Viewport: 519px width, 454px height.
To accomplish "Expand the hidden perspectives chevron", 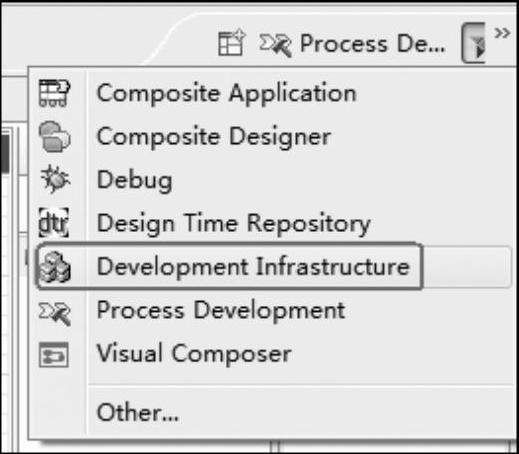I will pos(502,33).
